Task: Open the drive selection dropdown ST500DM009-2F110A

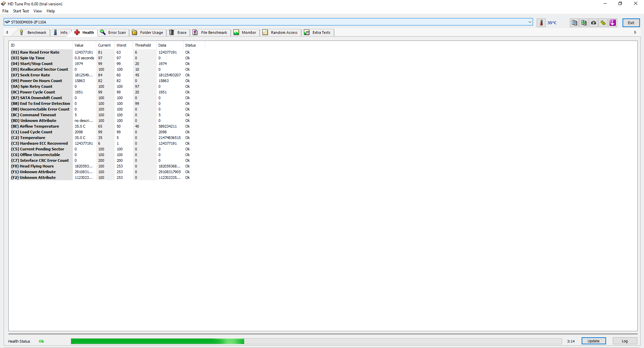Action: tap(268, 22)
